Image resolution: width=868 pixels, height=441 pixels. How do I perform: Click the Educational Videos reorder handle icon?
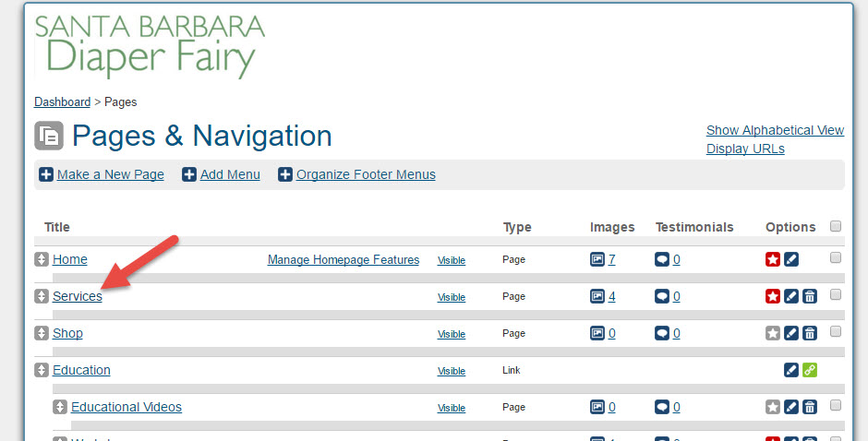coord(60,407)
